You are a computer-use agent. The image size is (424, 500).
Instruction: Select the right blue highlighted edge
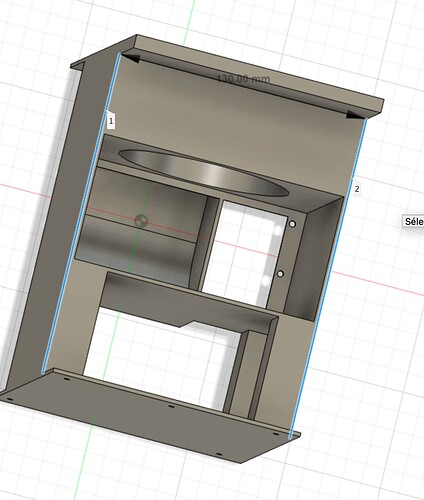(329, 277)
